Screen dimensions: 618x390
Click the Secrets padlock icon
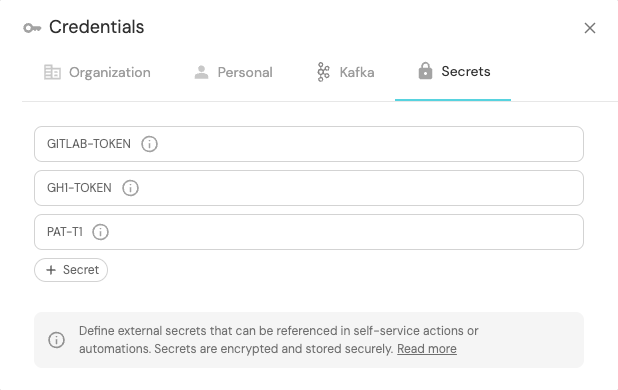(425, 71)
